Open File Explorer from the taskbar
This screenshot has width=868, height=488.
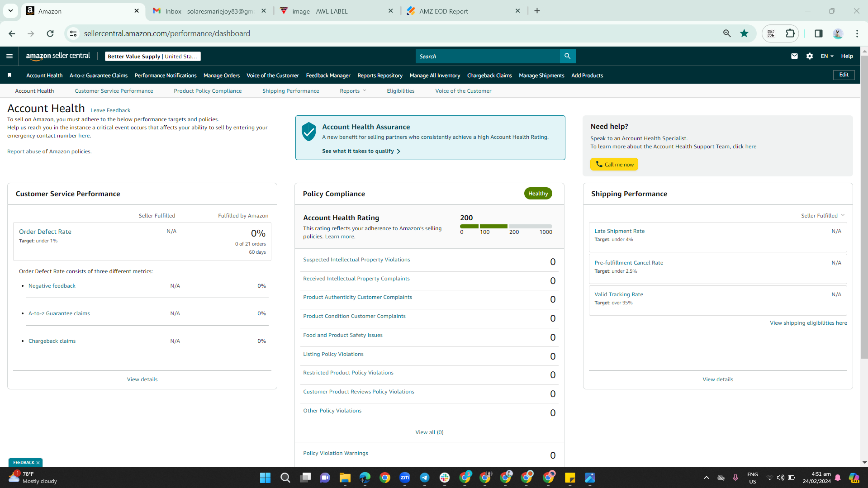tap(345, 478)
